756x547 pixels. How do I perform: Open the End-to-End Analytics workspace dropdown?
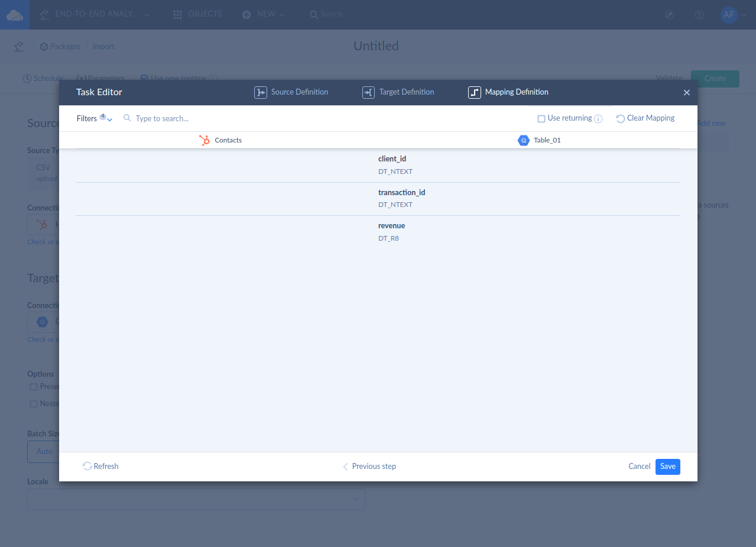pyautogui.click(x=95, y=14)
